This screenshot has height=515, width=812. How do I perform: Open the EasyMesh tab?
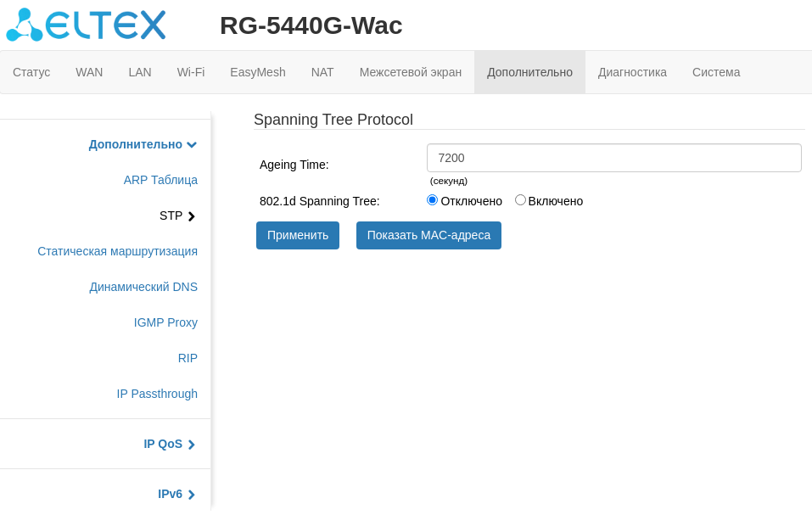(258, 72)
